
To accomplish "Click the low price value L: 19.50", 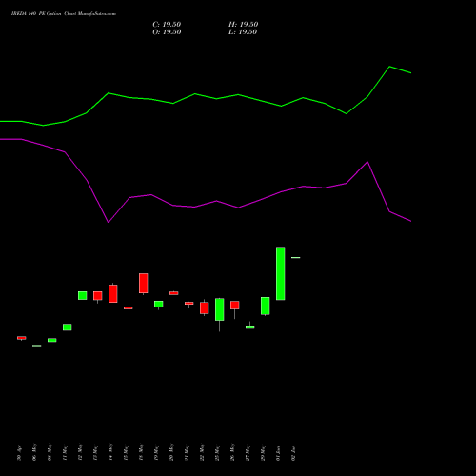I will click(243, 32).
